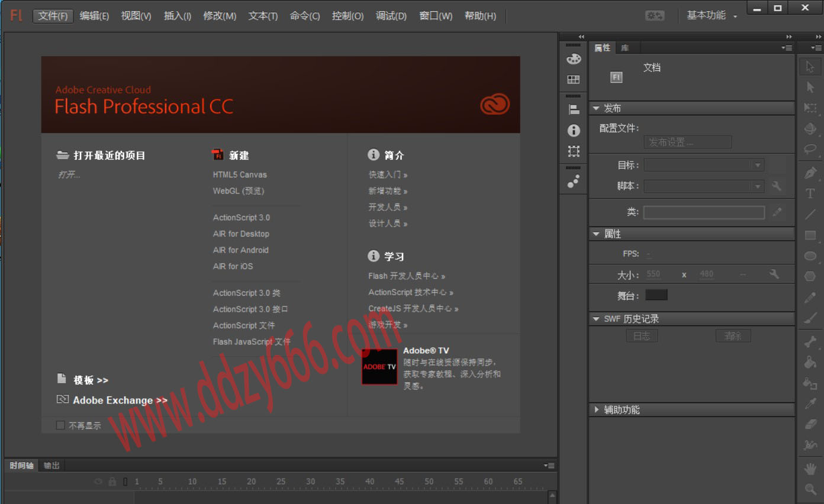Select the Eraser tool
Screen dimensions: 824x504
pyautogui.click(x=810, y=424)
